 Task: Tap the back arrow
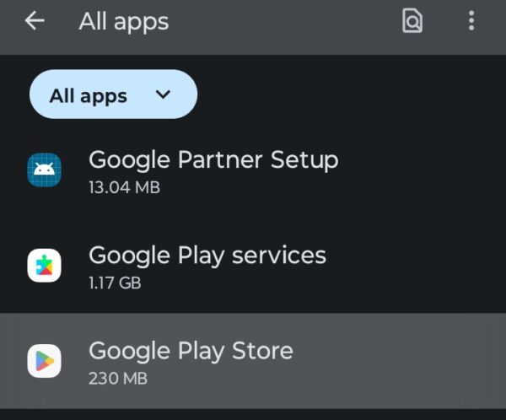tap(35, 22)
